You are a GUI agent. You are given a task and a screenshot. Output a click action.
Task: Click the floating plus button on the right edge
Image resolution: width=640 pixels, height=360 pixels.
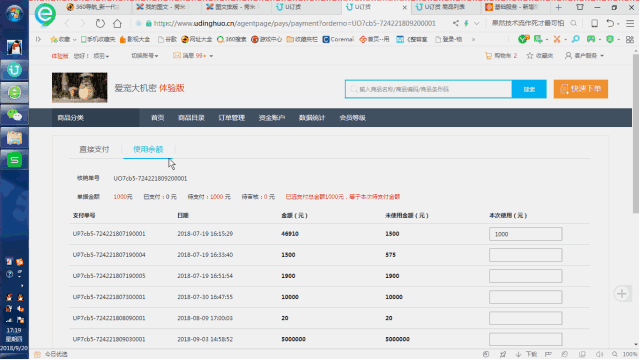click(x=622, y=293)
